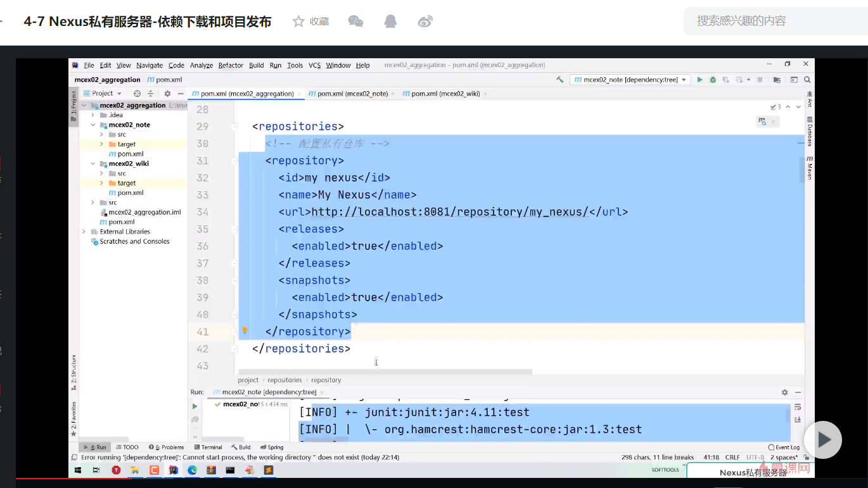Open the Maven tool window on right edge
The image size is (868, 488).
pyautogui.click(x=810, y=168)
